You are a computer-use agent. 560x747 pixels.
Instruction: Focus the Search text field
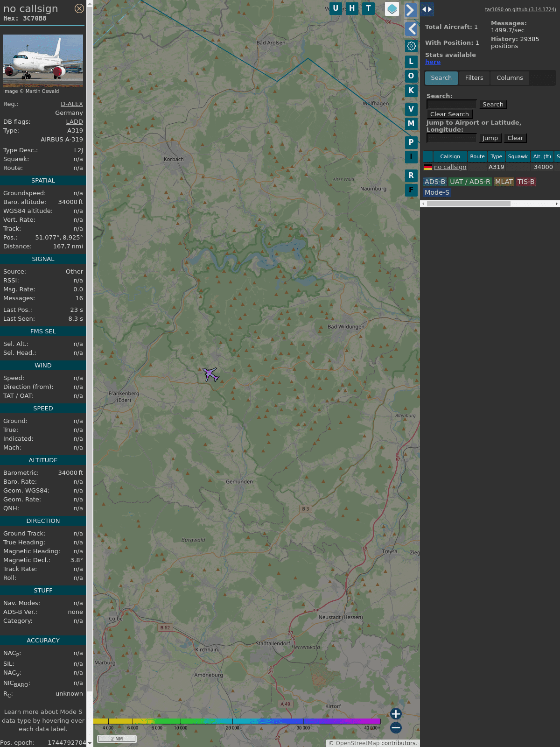pos(451,105)
